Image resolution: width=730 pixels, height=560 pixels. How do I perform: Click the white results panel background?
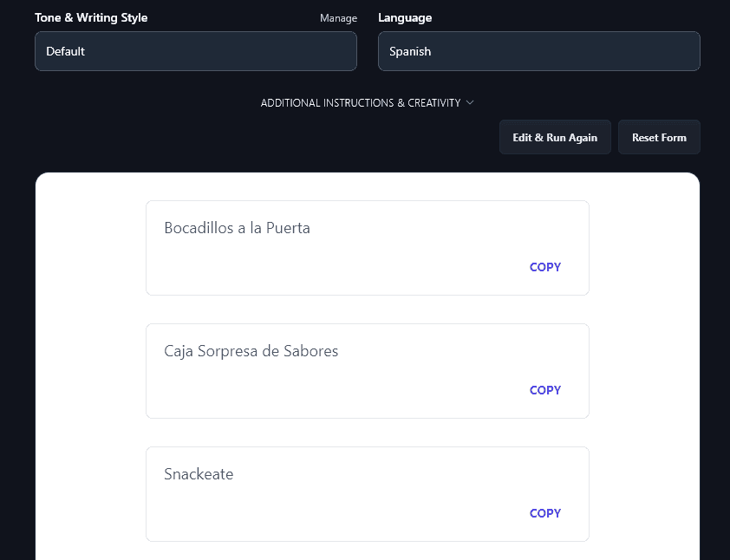(95, 347)
